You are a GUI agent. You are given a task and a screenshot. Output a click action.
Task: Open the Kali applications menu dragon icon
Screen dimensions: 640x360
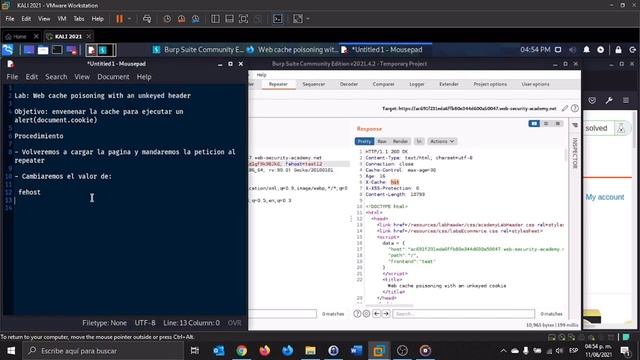[8, 50]
